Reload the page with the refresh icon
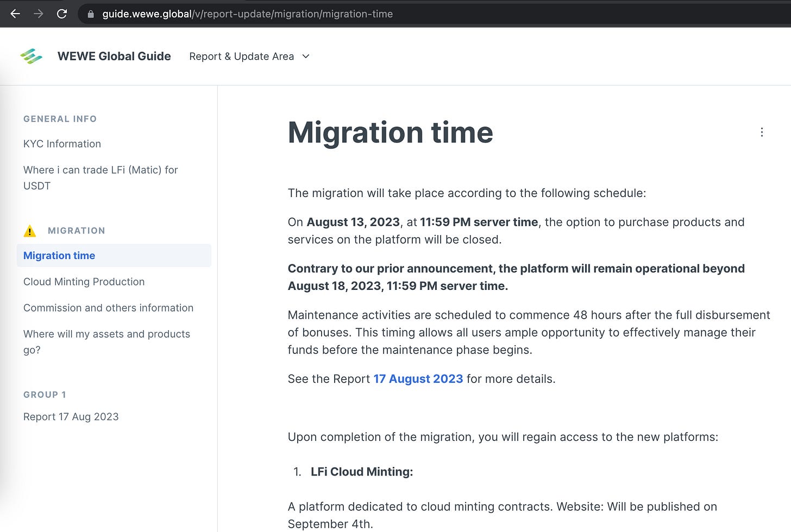791x532 pixels. click(62, 14)
